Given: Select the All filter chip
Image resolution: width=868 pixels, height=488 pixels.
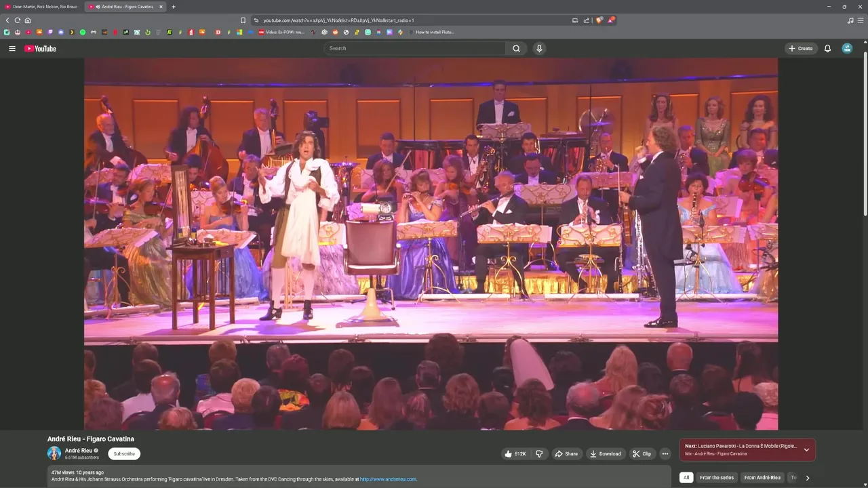Looking at the screenshot, I should [x=686, y=477].
